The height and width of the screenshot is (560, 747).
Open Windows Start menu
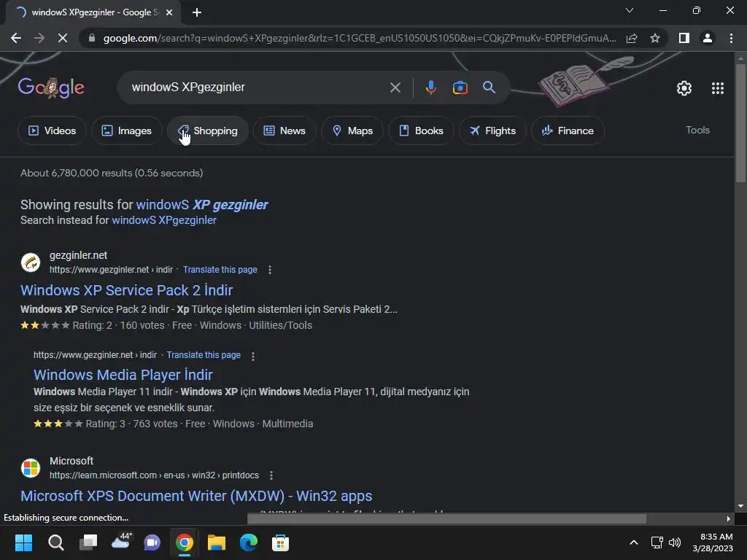[23, 542]
